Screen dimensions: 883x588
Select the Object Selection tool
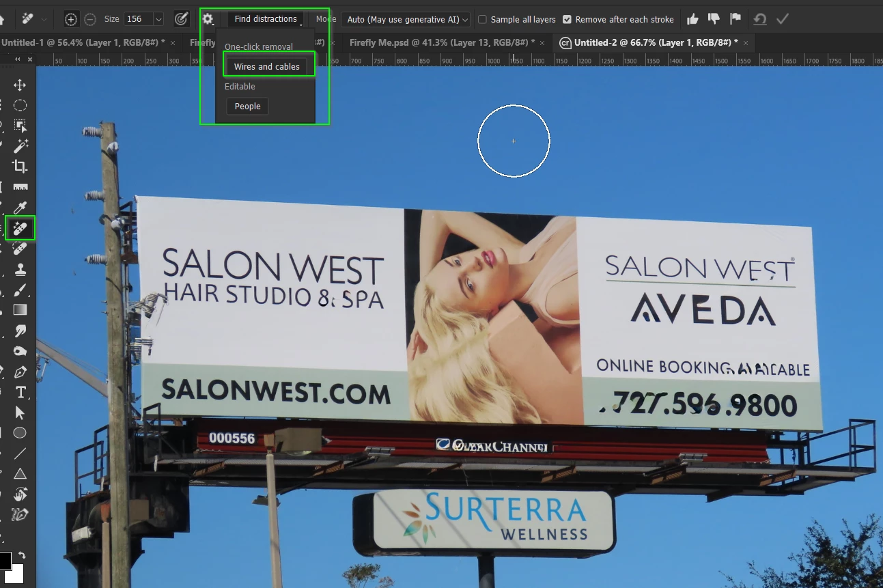[20, 126]
